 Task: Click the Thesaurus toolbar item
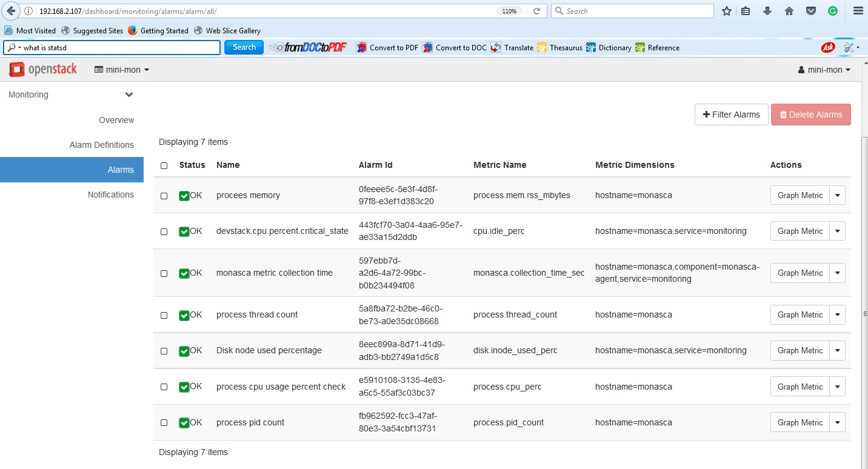(559, 47)
